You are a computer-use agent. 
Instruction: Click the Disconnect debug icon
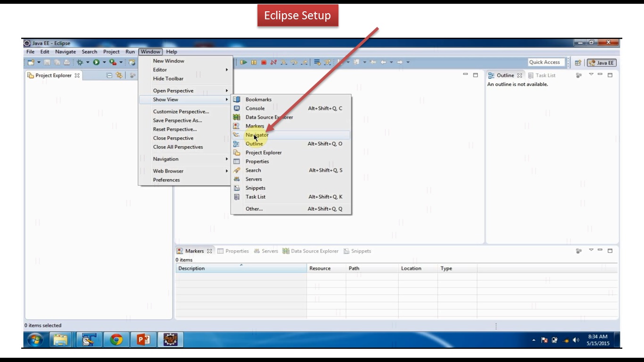(x=273, y=62)
